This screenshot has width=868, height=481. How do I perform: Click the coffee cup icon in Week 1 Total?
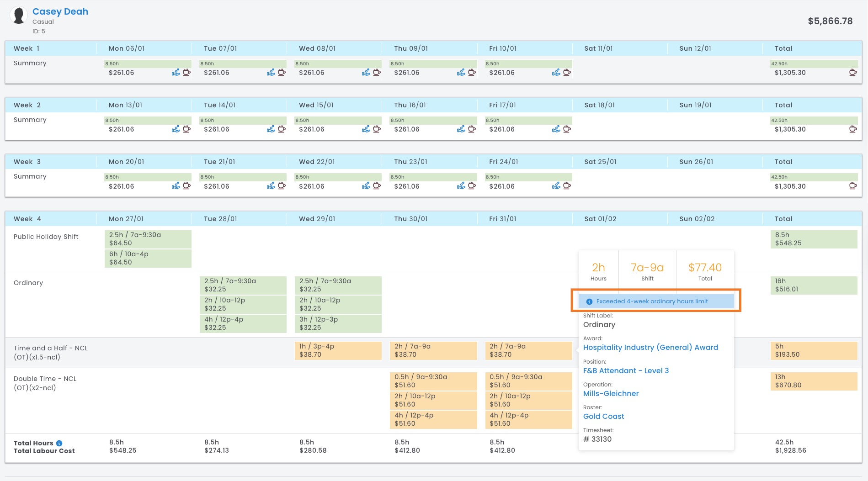point(852,73)
